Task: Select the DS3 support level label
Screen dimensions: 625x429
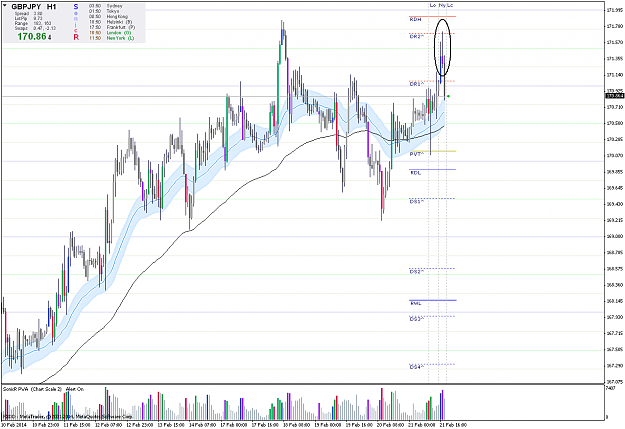Action: pos(416,319)
